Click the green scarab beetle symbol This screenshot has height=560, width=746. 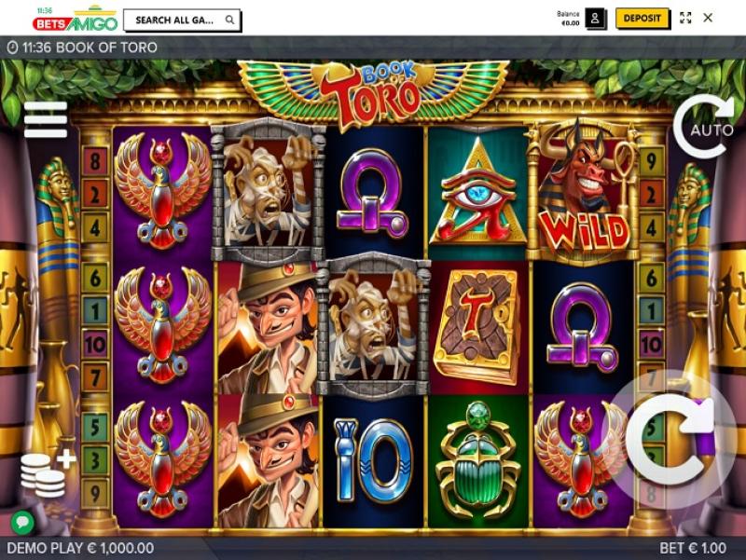point(477,458)
